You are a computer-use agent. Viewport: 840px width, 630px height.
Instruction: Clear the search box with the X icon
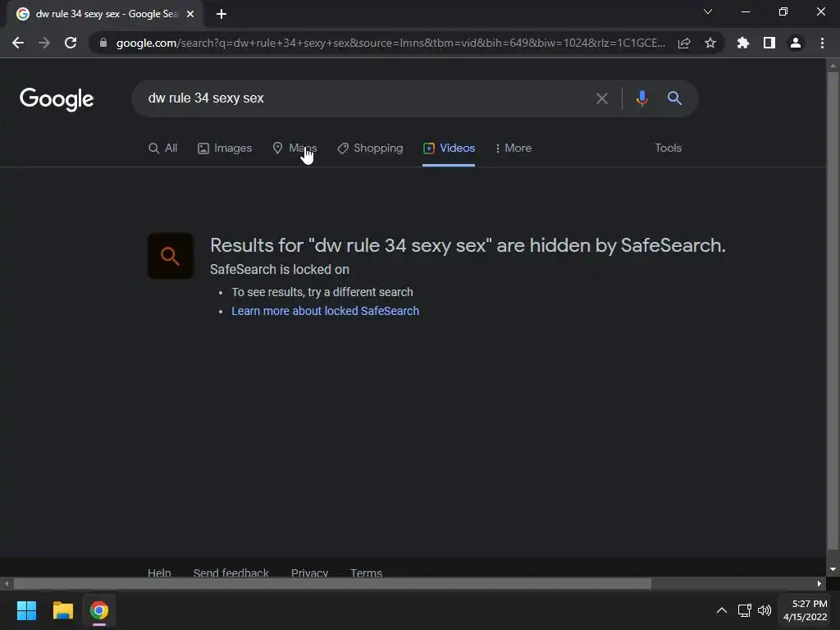point(602,98)
